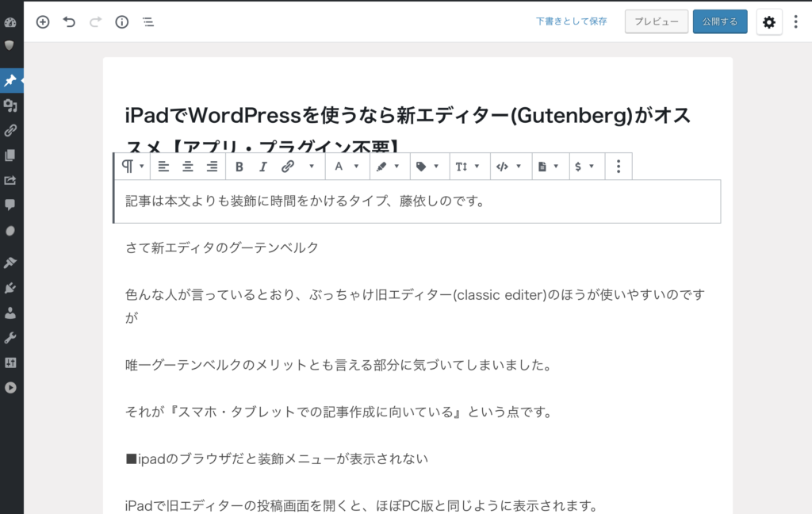This screenshot has height=514, width=812.
Task: Click the paragraph starting それが『スマホ・タブレット
Action: pos(339,412)
